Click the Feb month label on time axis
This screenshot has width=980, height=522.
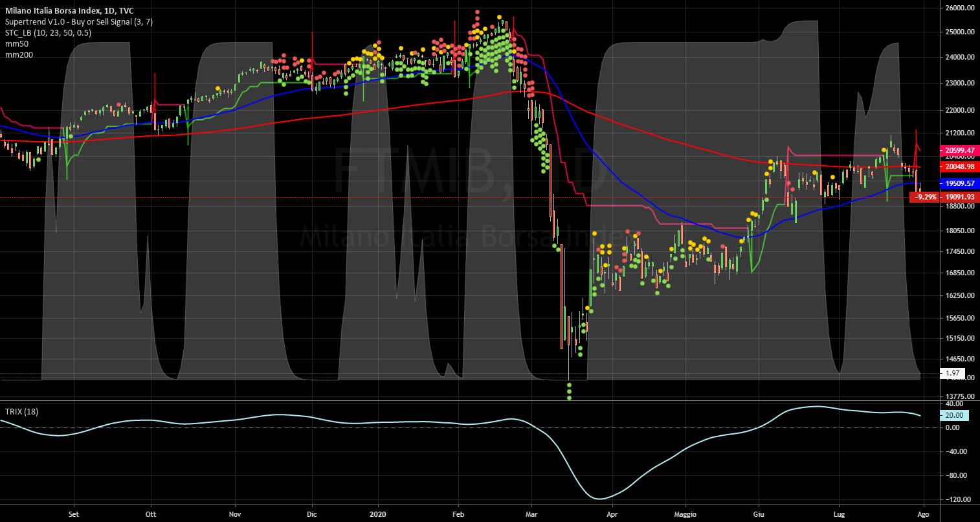(458, 514)
